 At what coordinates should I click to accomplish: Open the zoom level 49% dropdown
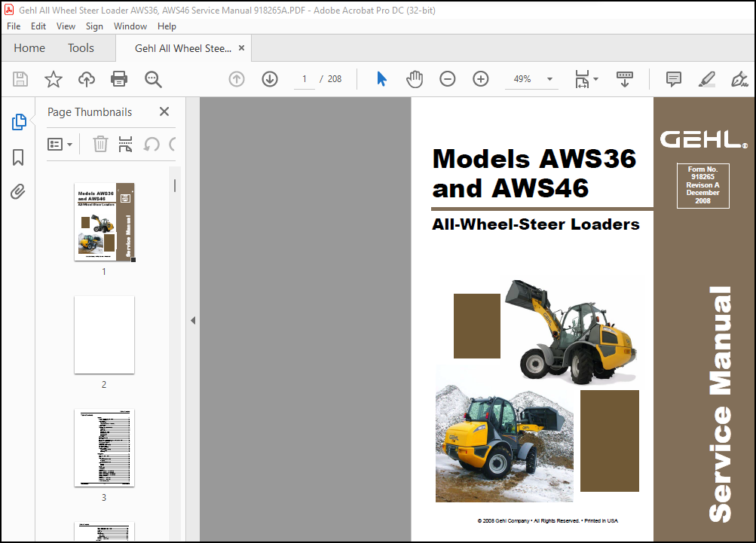(549, 79)
